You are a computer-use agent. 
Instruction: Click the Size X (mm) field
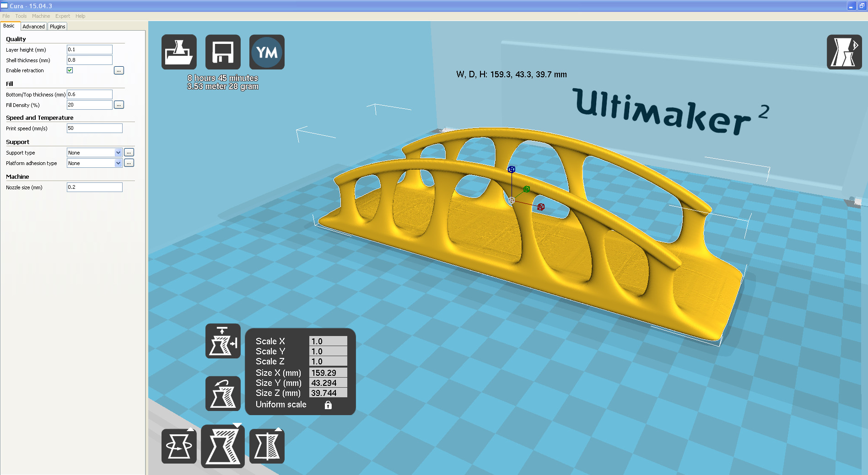[x=329, y=373]
